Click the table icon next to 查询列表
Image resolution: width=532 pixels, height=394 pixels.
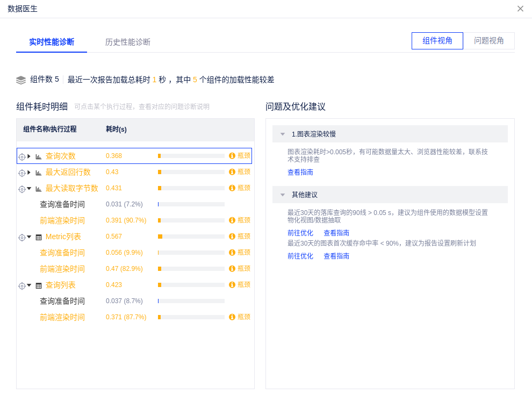click(x=39, y=285)
